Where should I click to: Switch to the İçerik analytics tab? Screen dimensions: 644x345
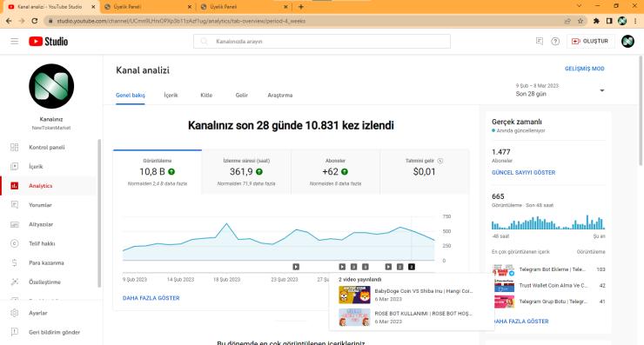click(171, 96)
